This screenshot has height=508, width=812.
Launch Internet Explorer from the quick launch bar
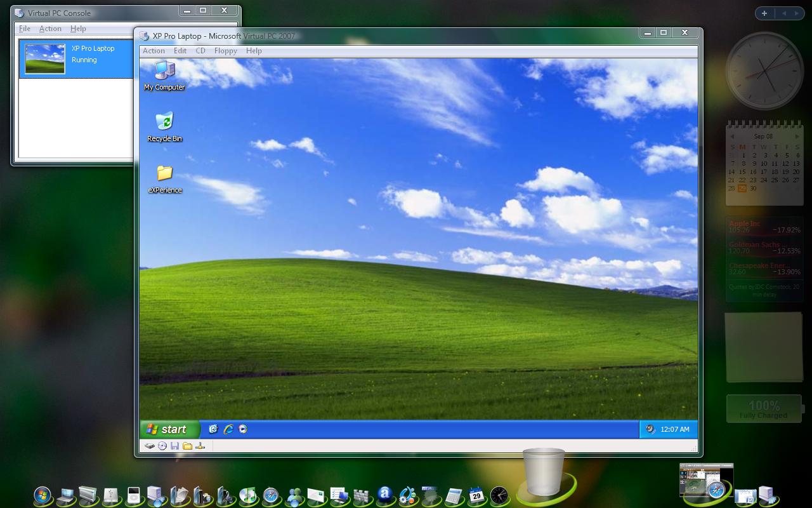tap(228, 429)
